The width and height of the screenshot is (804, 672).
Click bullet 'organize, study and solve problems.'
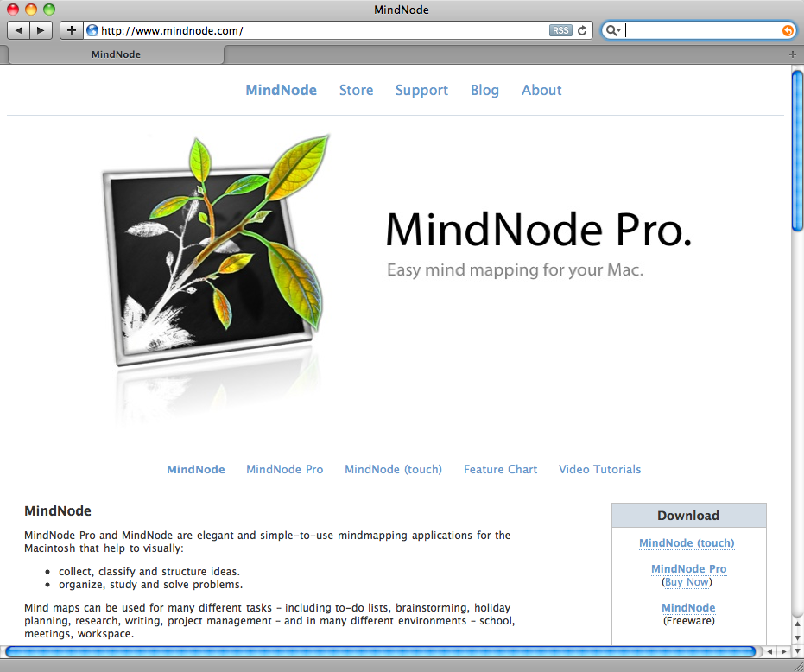coord(151,585)
